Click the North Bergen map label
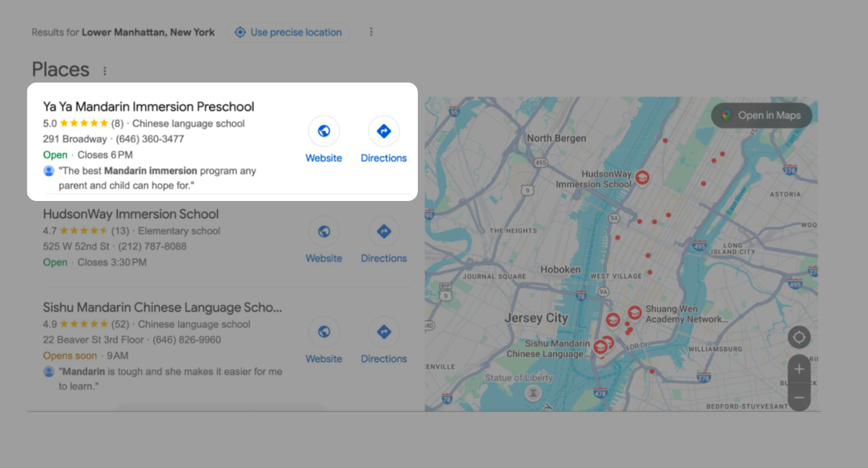This screenshot has width=868, height=468. click(556, 139)
